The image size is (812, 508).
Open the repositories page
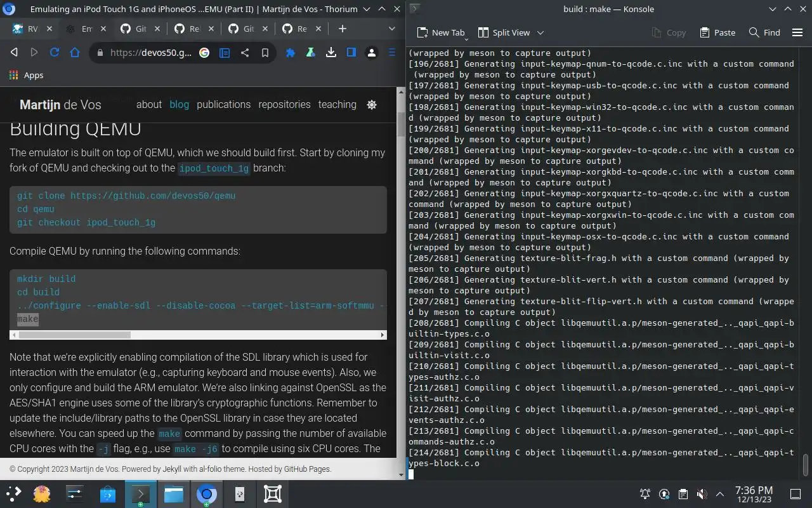pos(284,104)
